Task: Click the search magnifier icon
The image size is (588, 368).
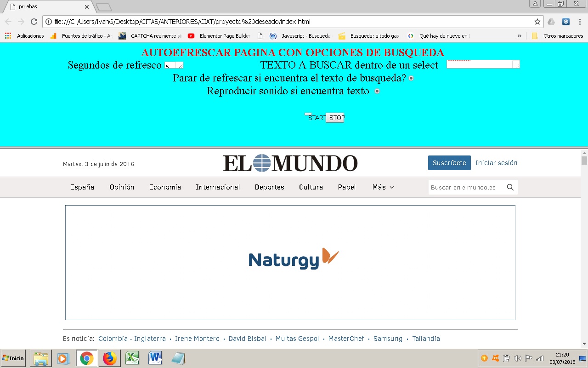Action: pos(510,187)
